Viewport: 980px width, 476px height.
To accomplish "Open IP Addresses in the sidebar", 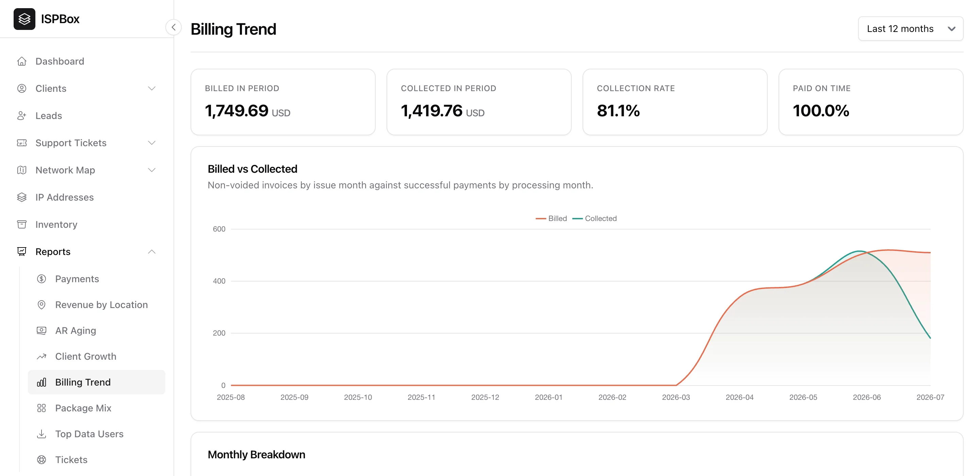I will pyautogui.click(x=87, y=197).
